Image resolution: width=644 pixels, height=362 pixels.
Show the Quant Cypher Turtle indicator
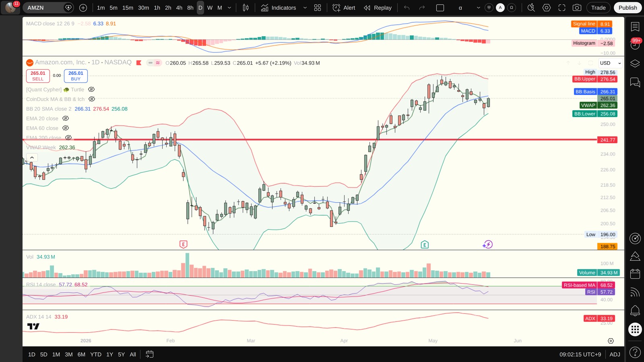(91, 89)
